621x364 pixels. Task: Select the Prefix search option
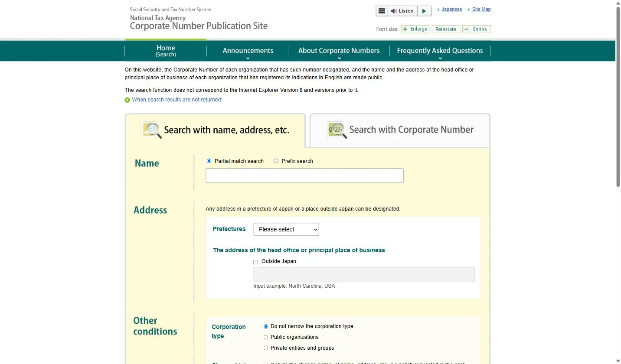276,161
